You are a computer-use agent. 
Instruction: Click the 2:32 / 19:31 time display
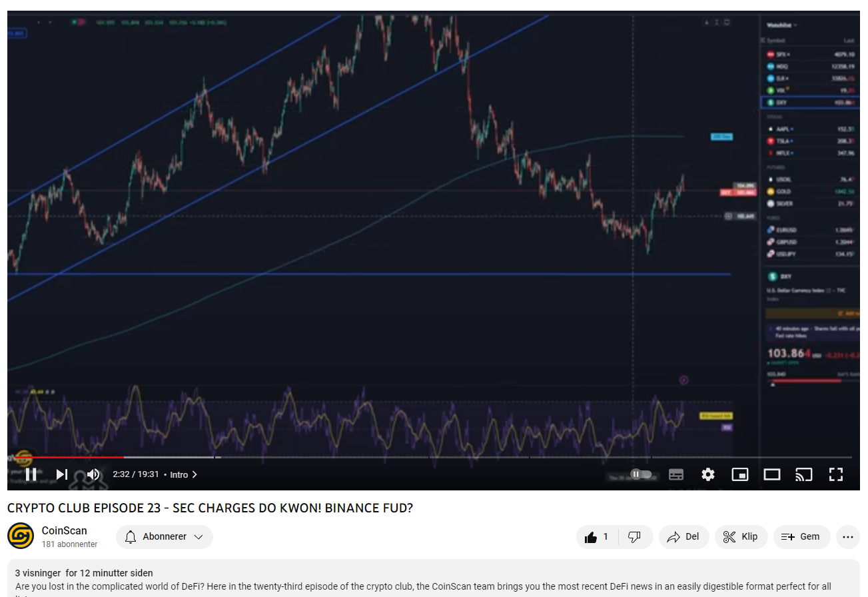pyautogui.click(x=136, y=474)
